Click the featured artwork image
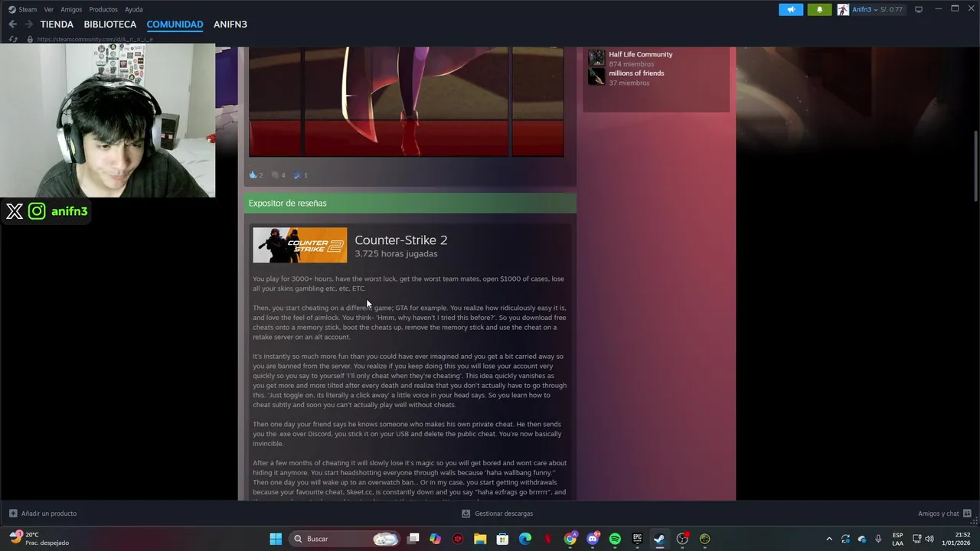980x551 pixels. [x=406, y=101]
